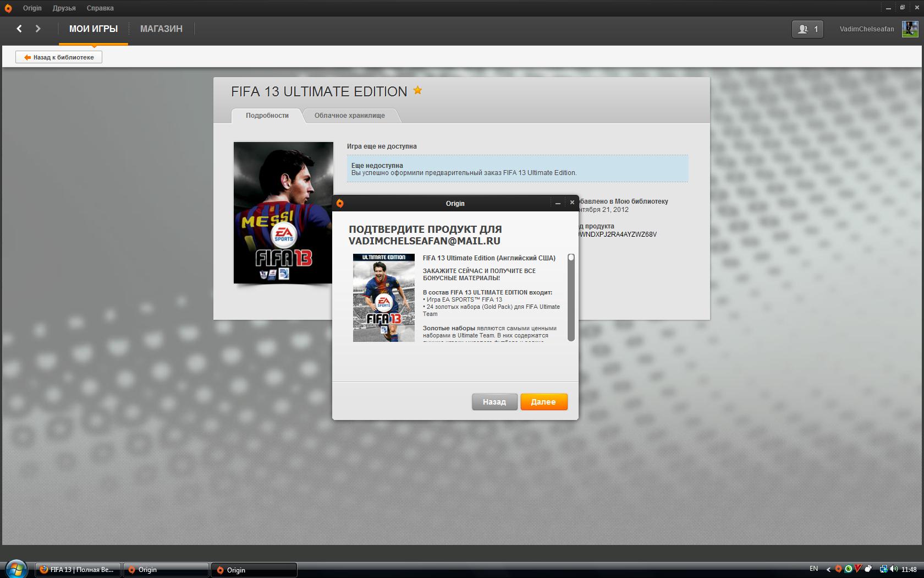Click the VadimChelseafan username
The width and height of the screenshot is (924, 578).
[x=866, y=29]
